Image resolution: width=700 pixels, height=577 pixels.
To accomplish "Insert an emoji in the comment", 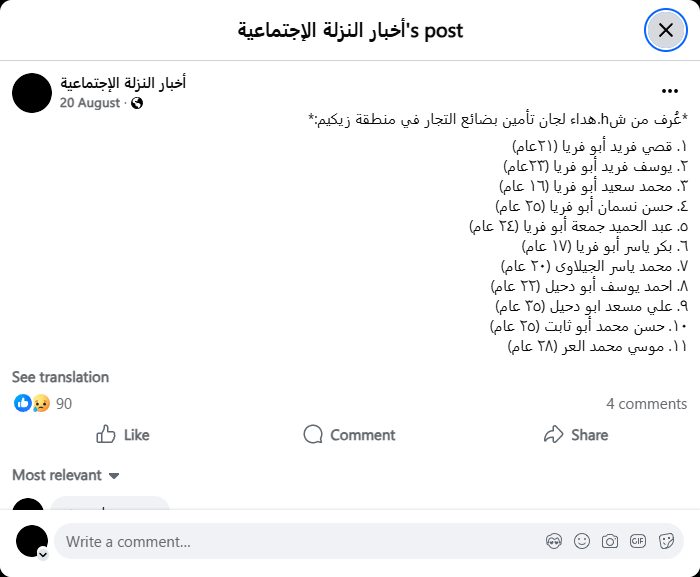I will click(582, 542).
